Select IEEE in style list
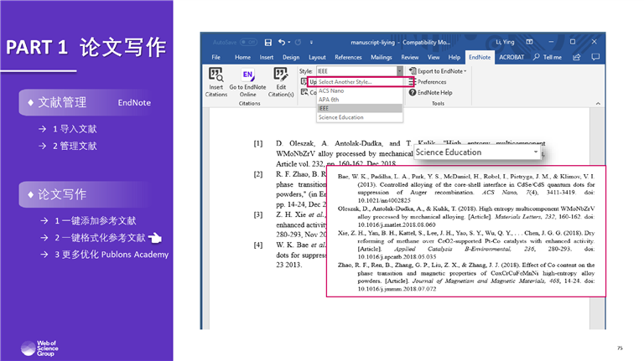Image resolution: width=644 pixels, height=361 pixels. 360,108
